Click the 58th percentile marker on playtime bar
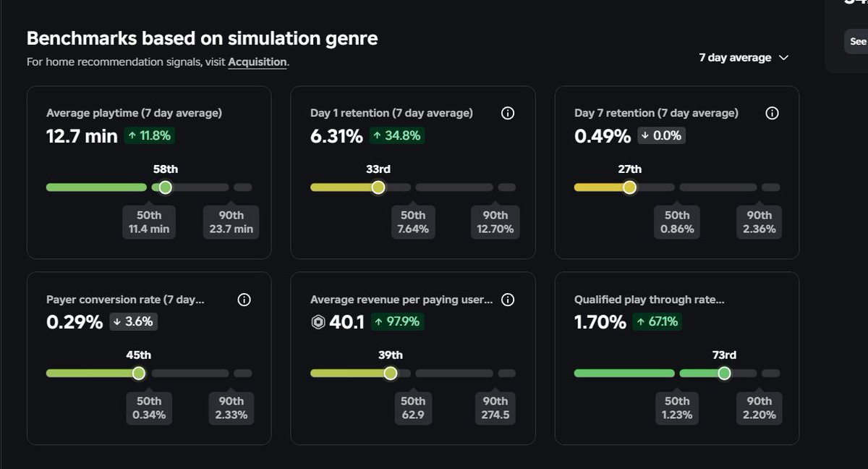Screen dimensions: 868x469 click(165, 187)
